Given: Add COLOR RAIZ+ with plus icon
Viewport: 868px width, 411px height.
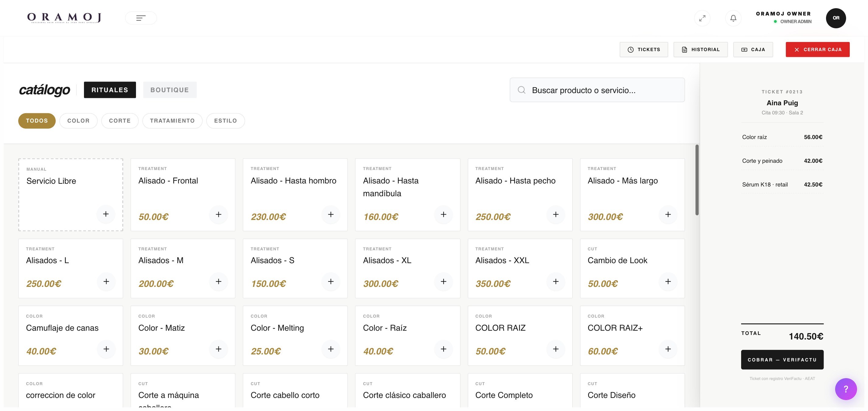Looking at the screenshot, I should 668,349.
